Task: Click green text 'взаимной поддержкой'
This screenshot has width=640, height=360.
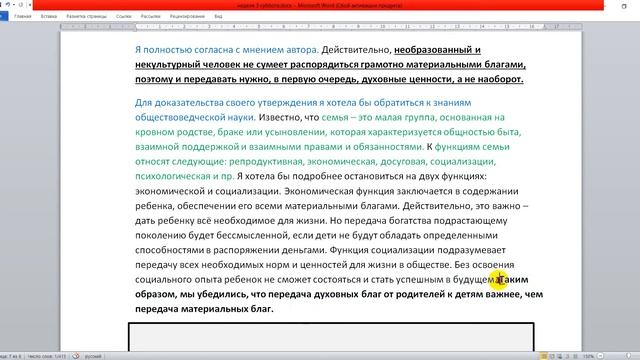Action: [187, 147]
